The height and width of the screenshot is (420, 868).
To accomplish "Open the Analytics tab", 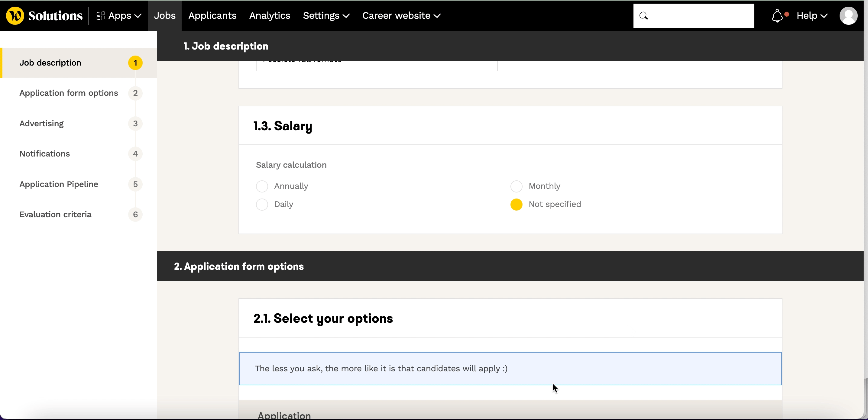I will pyautogui.click(x=270, y=15).
